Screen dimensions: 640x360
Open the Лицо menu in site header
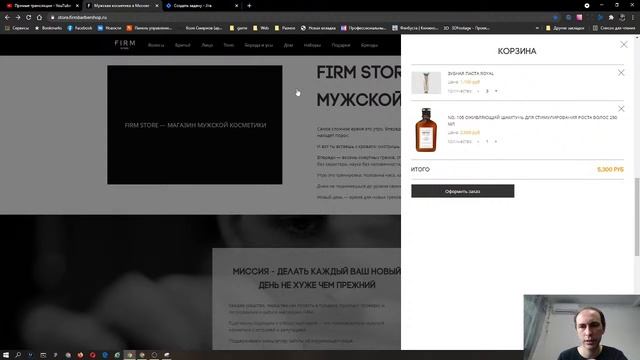coord(207,45)
